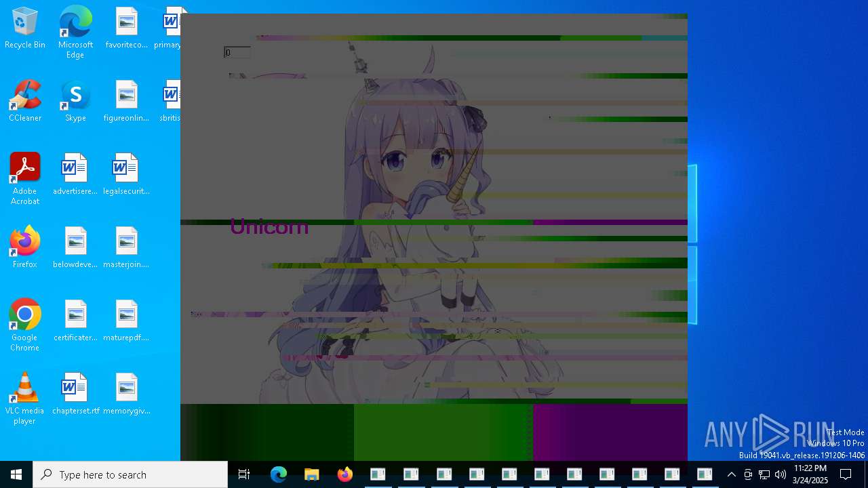The image size is (868, 488).
Task: Select the certificater... image file
Action: tap(75, 321)
